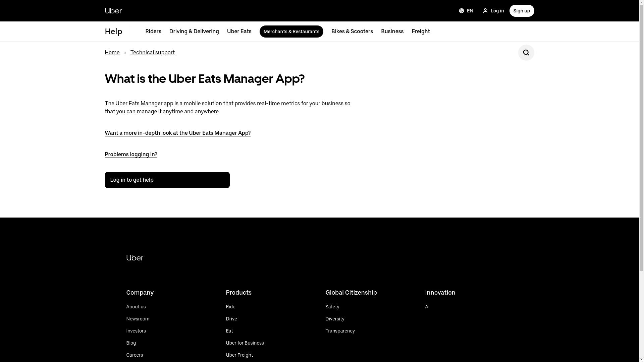Image resolution: width=644 pixels, height=362 pixels.
Task: Click Problems logging in link
Action: pyautogui.click(x=131, y=154)
